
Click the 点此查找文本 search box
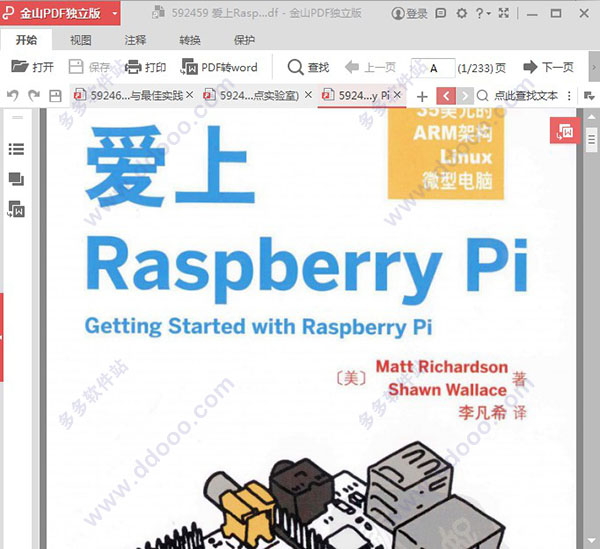coord(519,96)
